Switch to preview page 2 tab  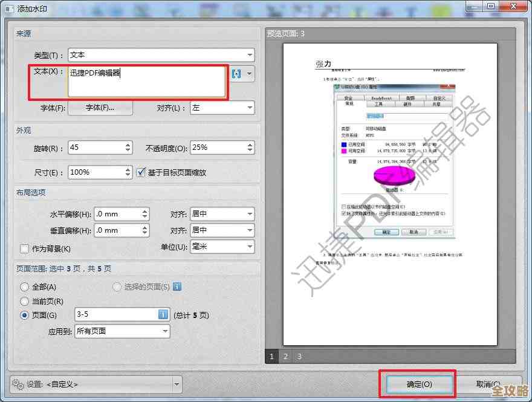(x=285, y=357)
